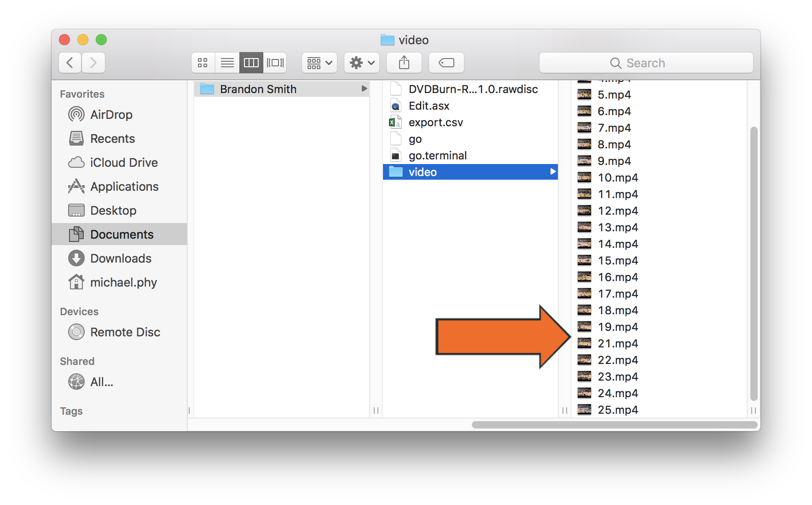The image size is (812, 505).
Task: Go back to previous folder
Action: (70, 63)
